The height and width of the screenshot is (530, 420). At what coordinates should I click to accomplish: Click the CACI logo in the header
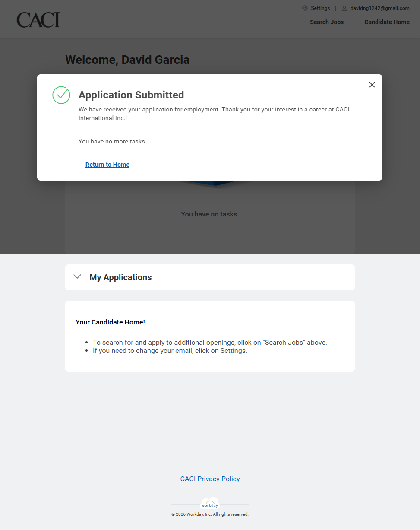pyautogui.click(x=38, y=20)
